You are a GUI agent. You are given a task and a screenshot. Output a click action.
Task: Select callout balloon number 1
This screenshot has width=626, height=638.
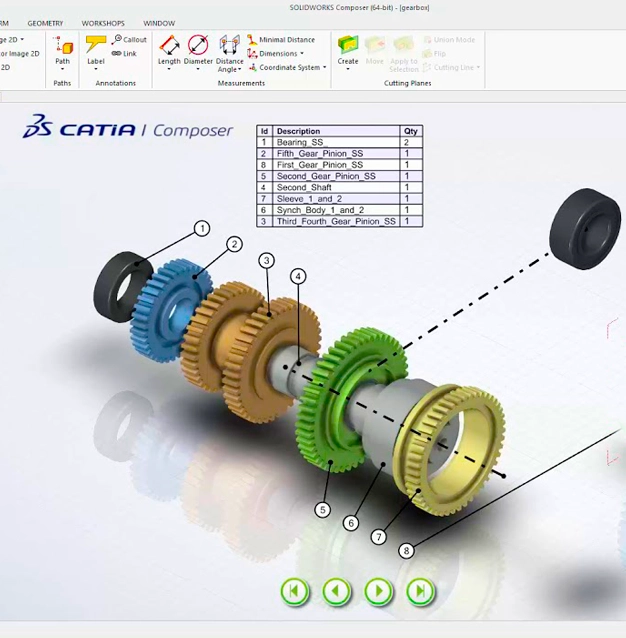202,229
